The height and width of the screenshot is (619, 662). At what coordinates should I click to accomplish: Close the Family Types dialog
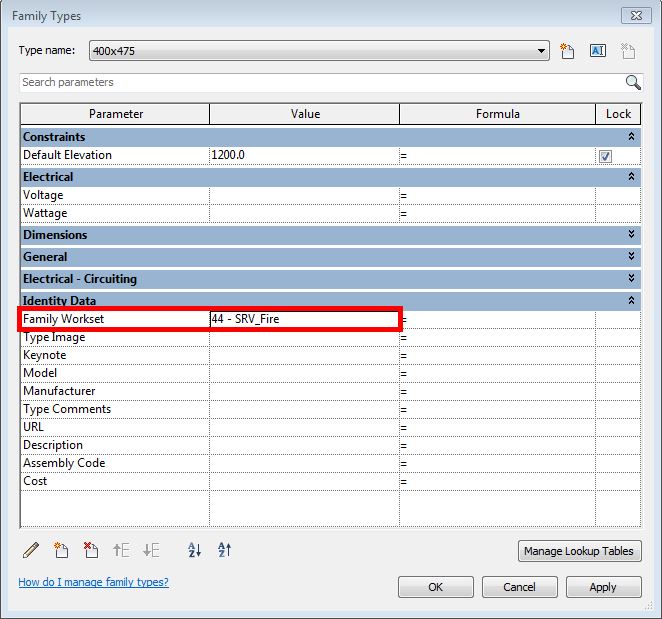pos(636,16)
